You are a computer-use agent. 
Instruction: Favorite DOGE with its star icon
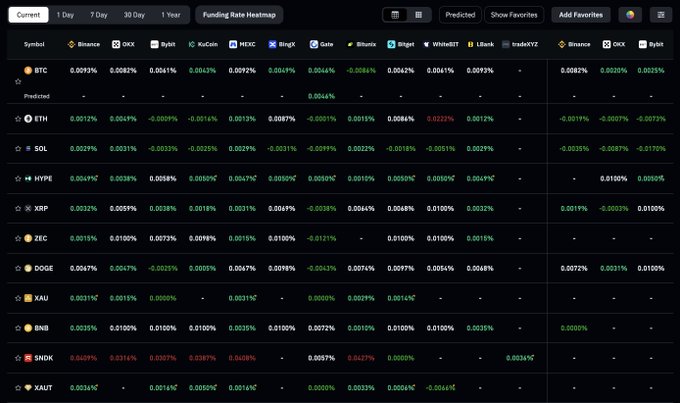coord(18,269)
